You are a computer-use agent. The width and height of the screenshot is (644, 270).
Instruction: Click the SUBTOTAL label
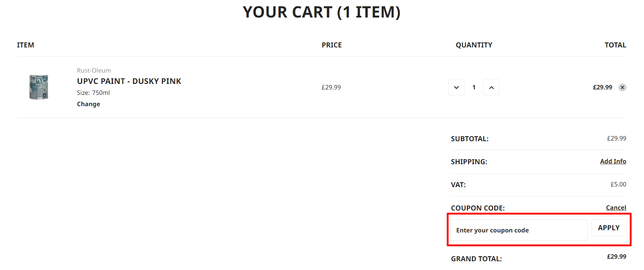[469, 139]
